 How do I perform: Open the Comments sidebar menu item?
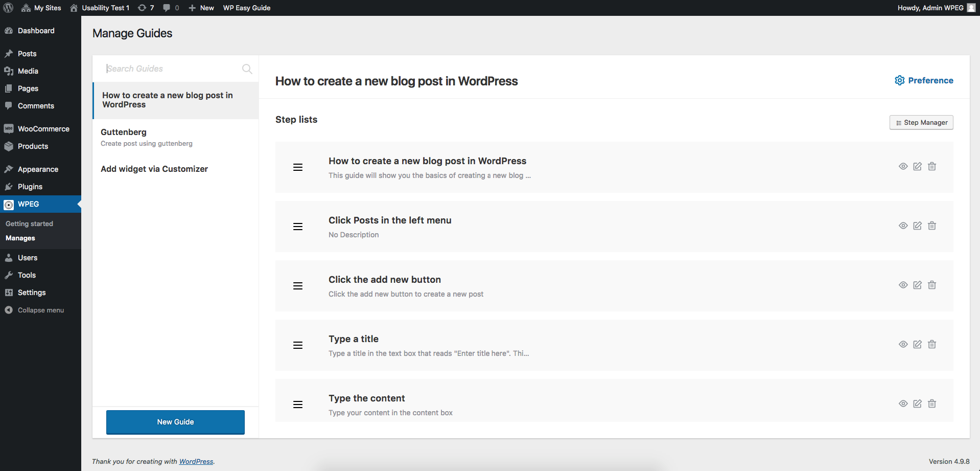[40, 106]
